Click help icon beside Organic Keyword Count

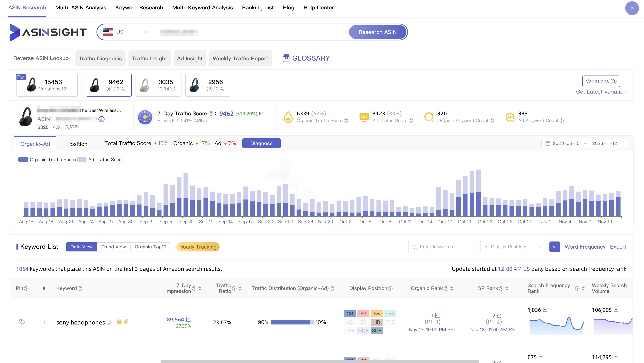coord(491,121)
